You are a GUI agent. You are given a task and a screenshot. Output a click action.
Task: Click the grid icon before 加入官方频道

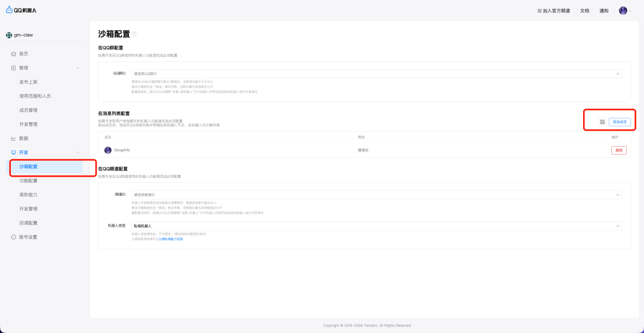click(540, 11)
